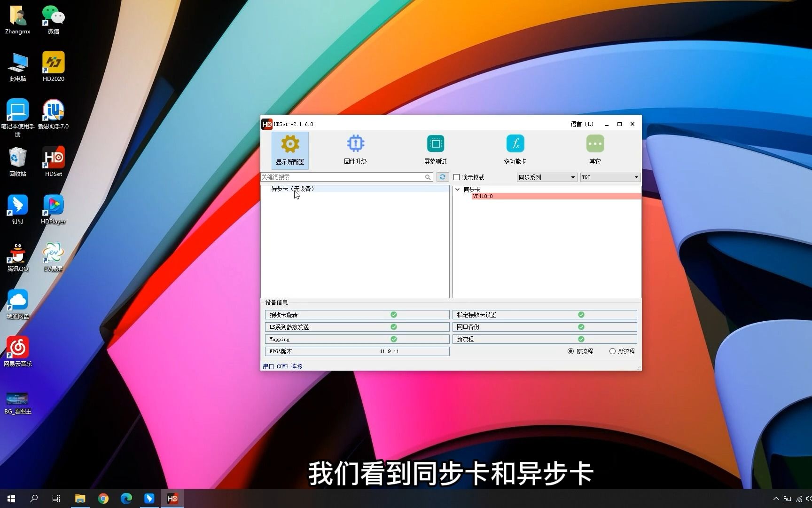
Task: Open the 语言（L）menu
Action: pyautogui.click(x=582, y=124)
